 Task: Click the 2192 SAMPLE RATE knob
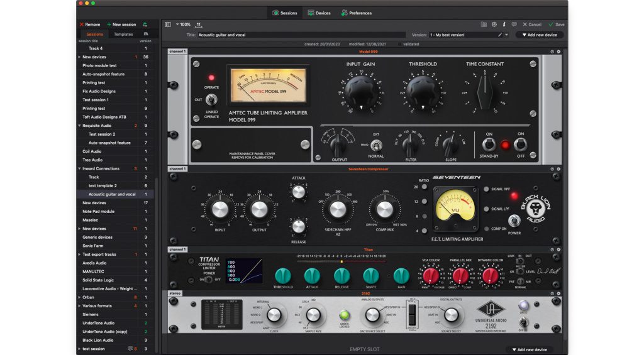[313, 315]
